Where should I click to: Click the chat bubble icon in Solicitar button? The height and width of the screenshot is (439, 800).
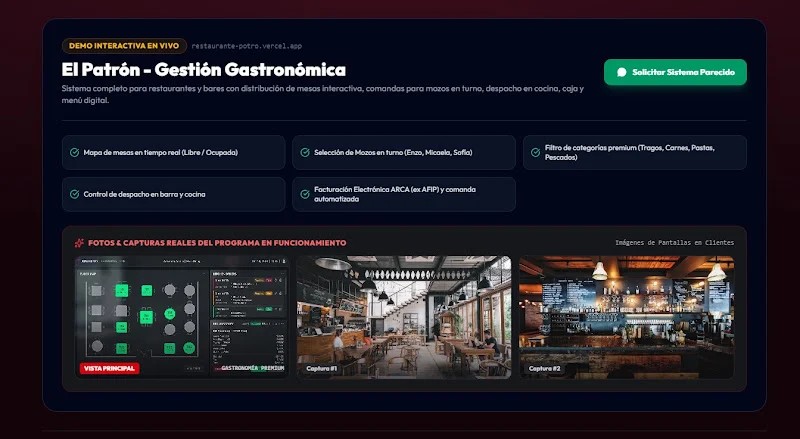tap(621, 72)
